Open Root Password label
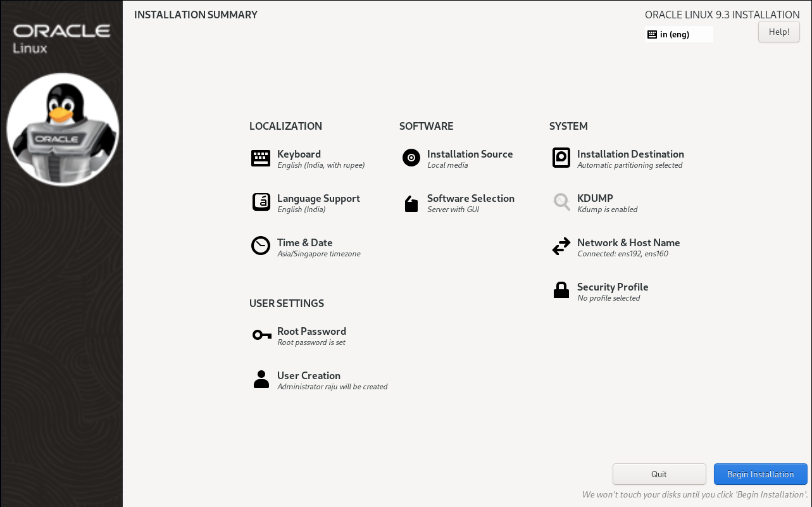The width and height of the screenshot is (812, 507). pos(311,331)
